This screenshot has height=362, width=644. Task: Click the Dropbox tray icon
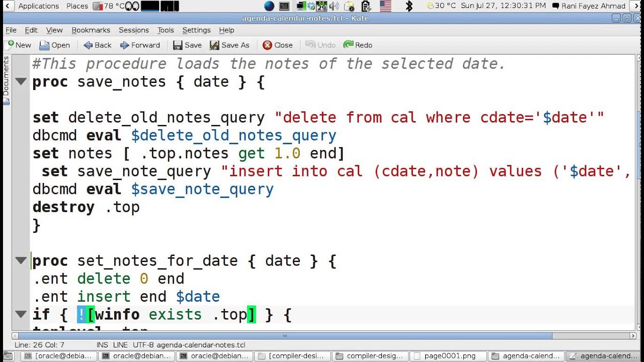coord(311,6)
